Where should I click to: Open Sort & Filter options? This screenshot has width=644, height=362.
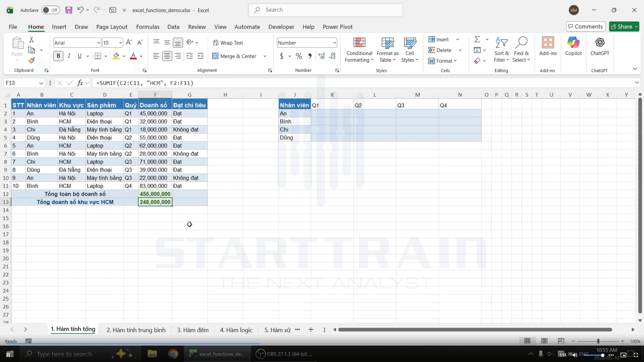click(x=501, y=50)
